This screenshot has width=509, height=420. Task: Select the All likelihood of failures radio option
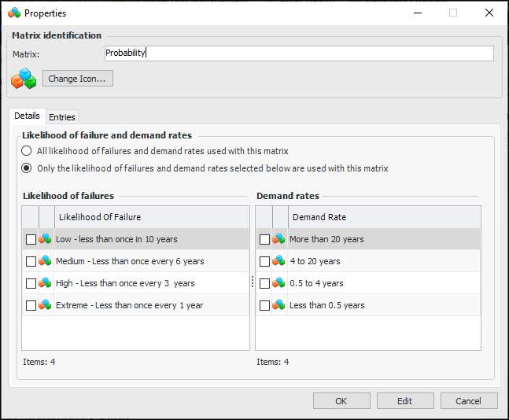(27, 151)
